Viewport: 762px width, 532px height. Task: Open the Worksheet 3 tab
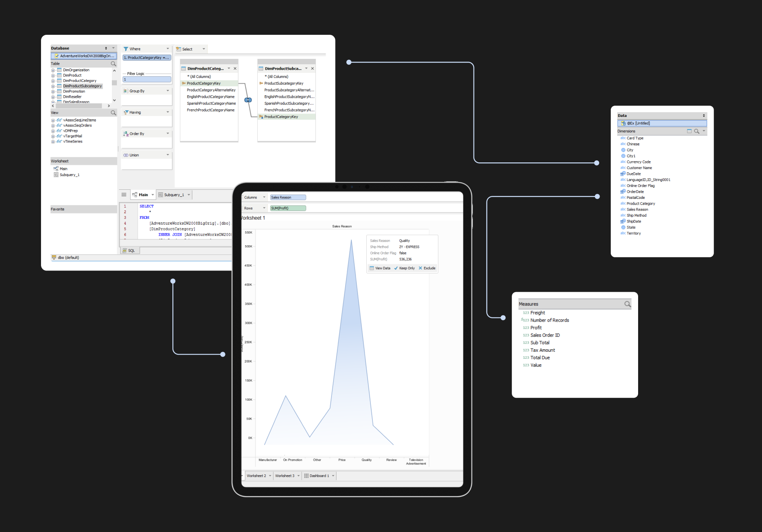(x=284, y=476)
